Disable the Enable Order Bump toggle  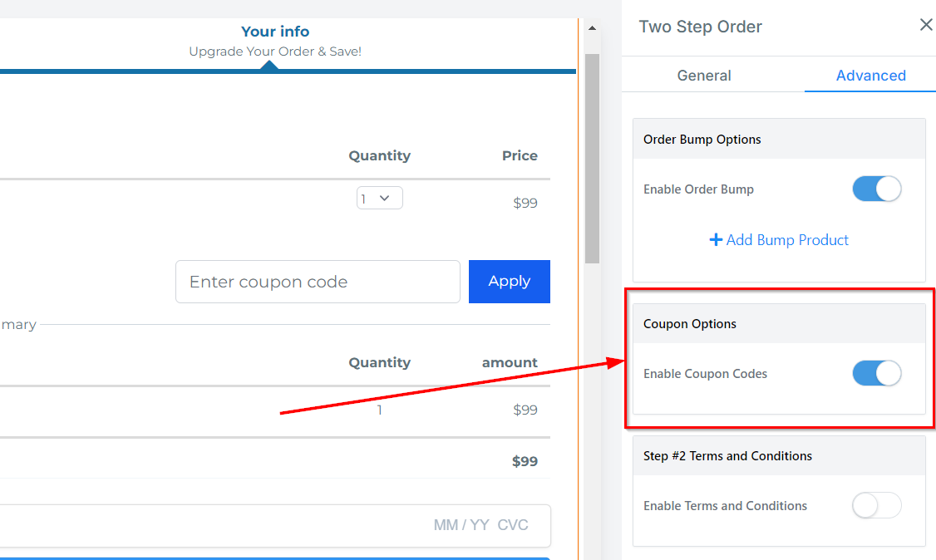pos(876,189)
